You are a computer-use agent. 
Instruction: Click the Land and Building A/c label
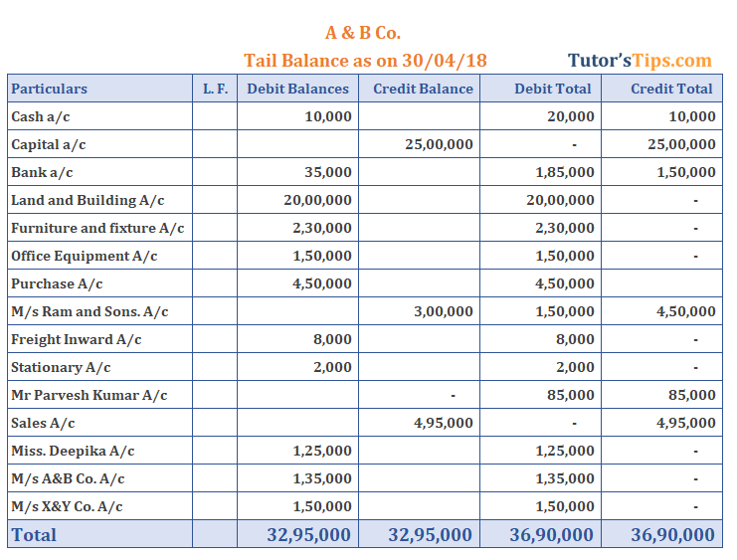click(x=88, y=200)
